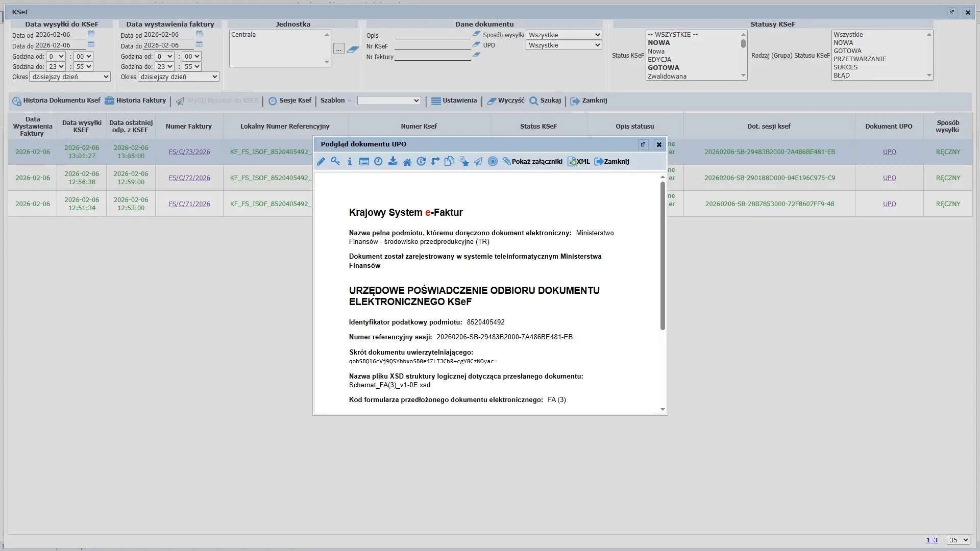
Task: Click the home icon in UPO toolbar
Action: [407, 162]
